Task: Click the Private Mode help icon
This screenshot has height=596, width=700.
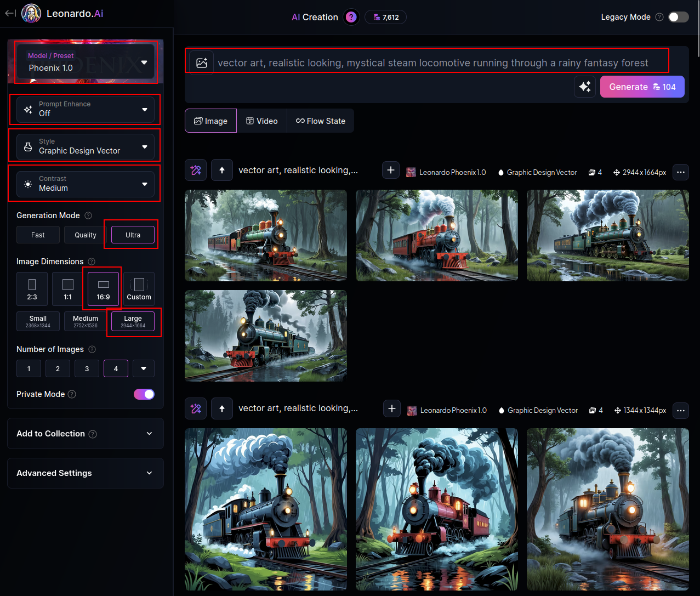Action: (72, 394)
